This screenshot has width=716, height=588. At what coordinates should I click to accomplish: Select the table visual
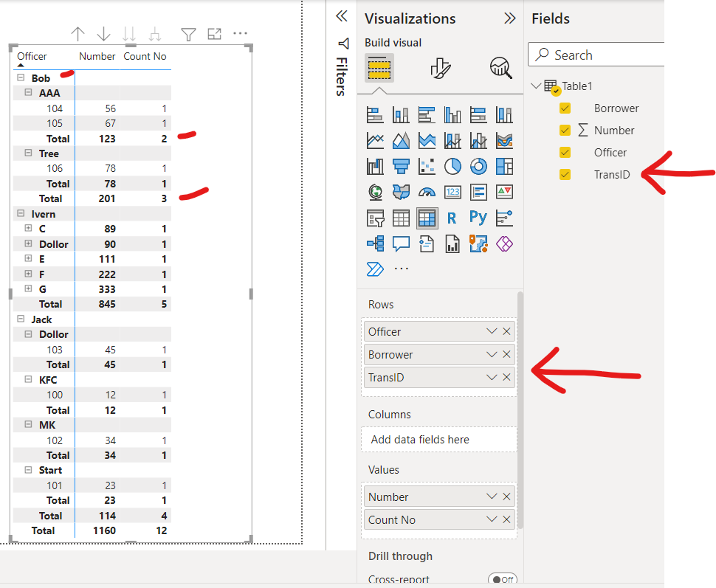401,218
